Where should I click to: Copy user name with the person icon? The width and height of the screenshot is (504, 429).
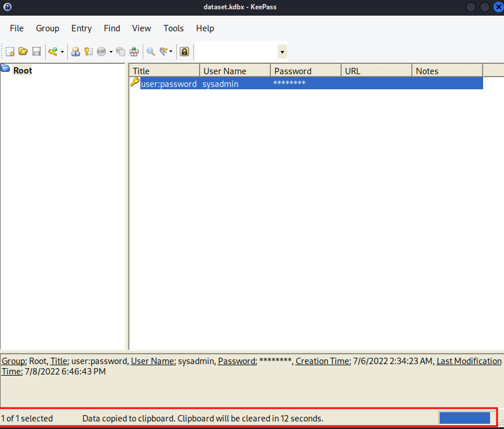[x=75, y=52]
